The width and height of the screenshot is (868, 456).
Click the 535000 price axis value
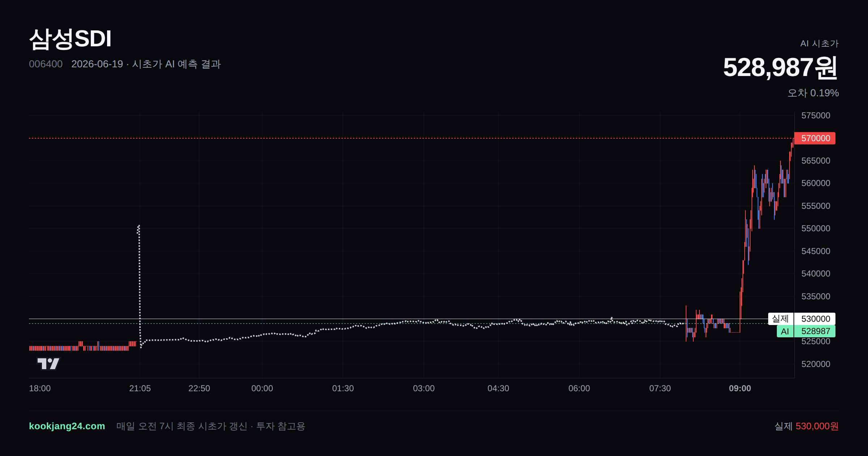tap(816, 296)
